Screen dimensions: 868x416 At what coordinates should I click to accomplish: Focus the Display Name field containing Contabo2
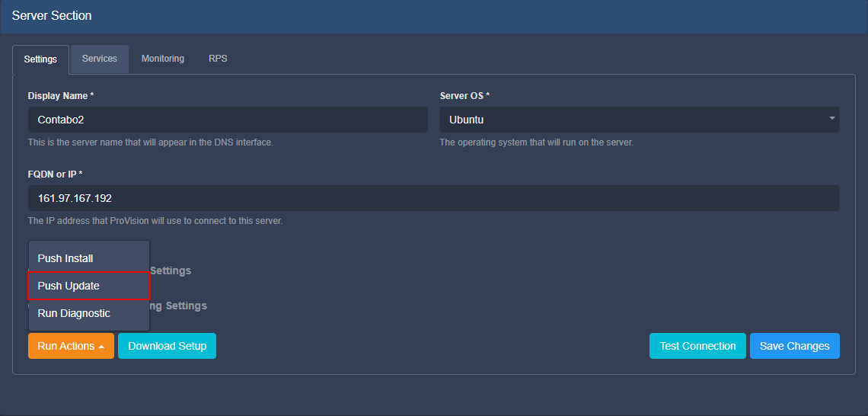coord(228,120)
